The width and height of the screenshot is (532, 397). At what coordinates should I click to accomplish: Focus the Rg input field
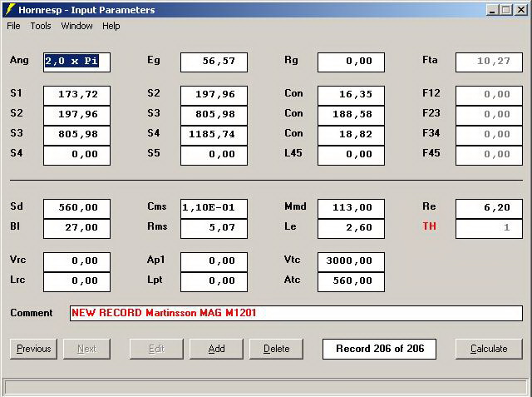pos(351,62)
